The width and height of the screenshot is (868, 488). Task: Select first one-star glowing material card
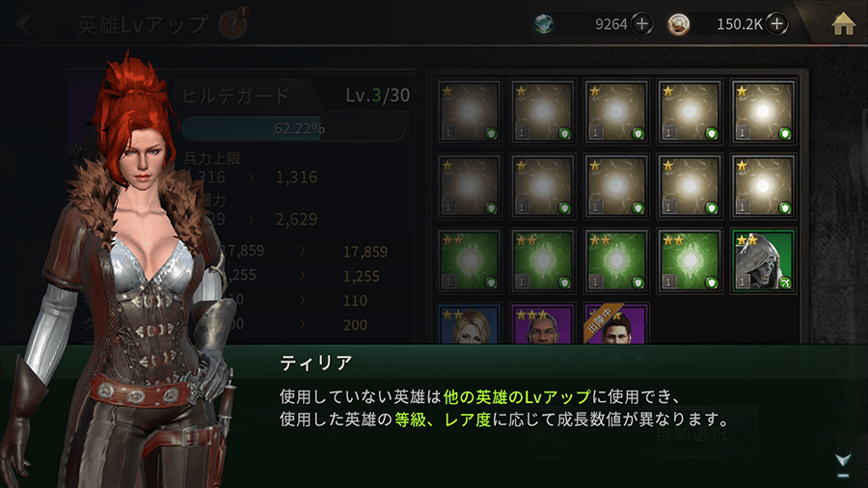469,111
